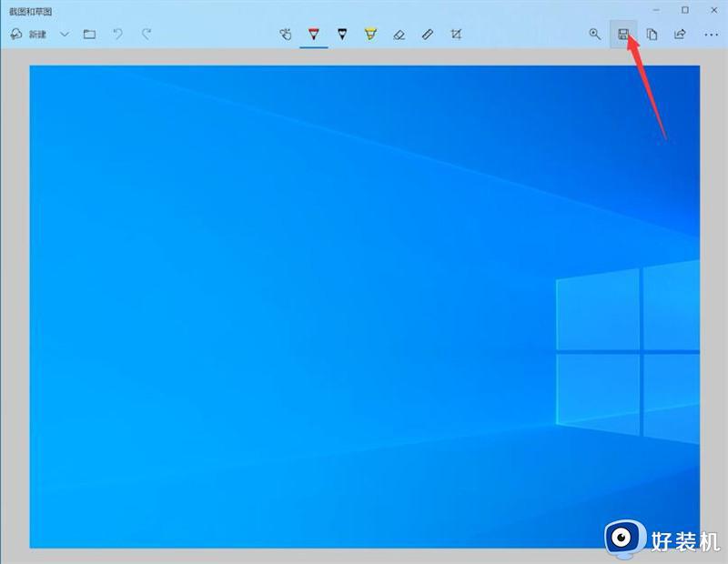The height and width of the screenshot is (564, 728).
Task: Expand the 新建 snip dropdown arrow
Action: tap(64, 35)
